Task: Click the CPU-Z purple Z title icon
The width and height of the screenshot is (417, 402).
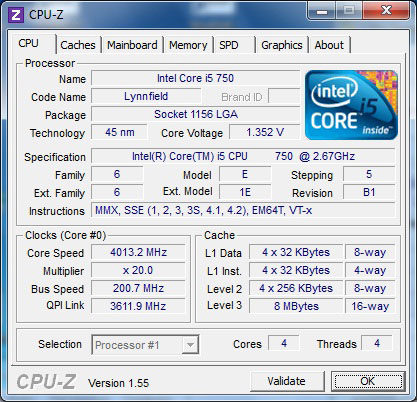Action: click(16, 15)
